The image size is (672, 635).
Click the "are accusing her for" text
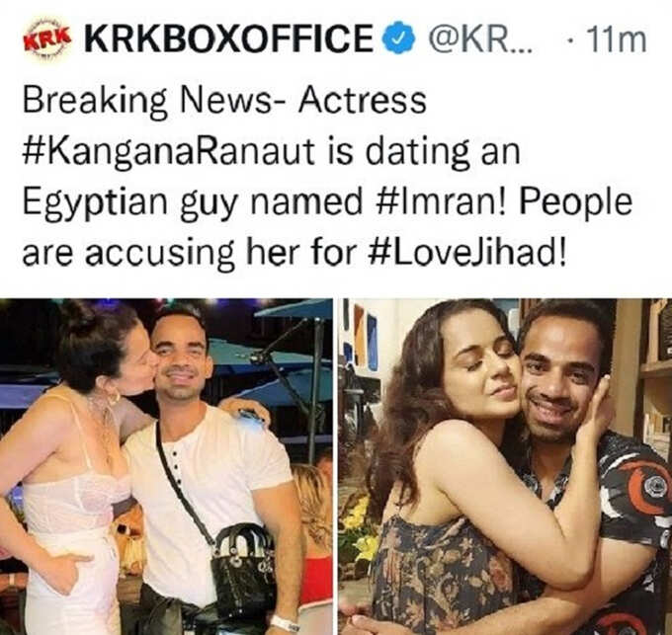(x=190, y=252)
